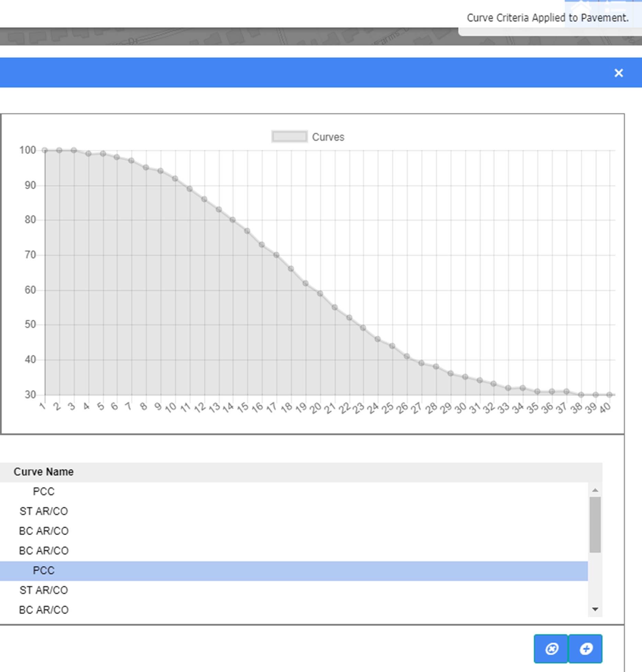Select ST AR/CO row beneath the top PCC
Image resolution: width=642 pixels, height=672 pixels.
click(x=44, y=511)
